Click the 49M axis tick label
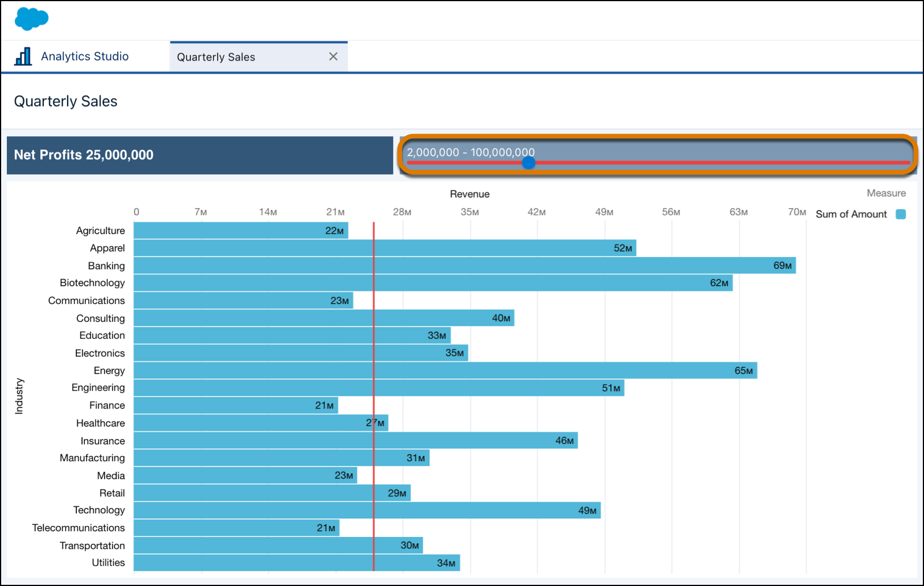Viewport: 924px width, 586px height. pyautogui.click(x=604, y=212)
